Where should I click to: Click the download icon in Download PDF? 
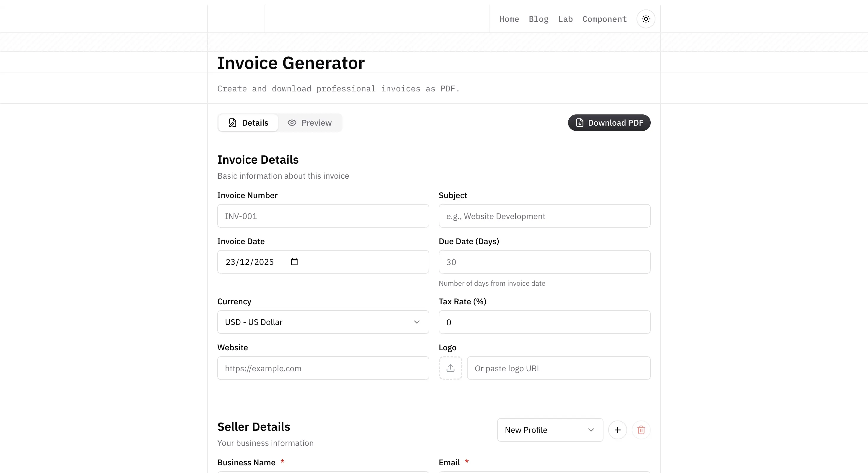pyautogui.click(x=580, y=123)
